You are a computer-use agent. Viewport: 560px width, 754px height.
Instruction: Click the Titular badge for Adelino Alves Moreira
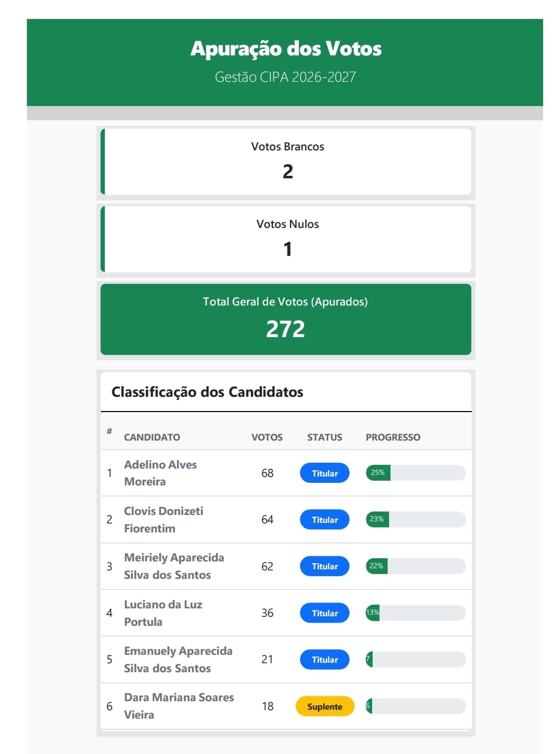coord(324,473)
